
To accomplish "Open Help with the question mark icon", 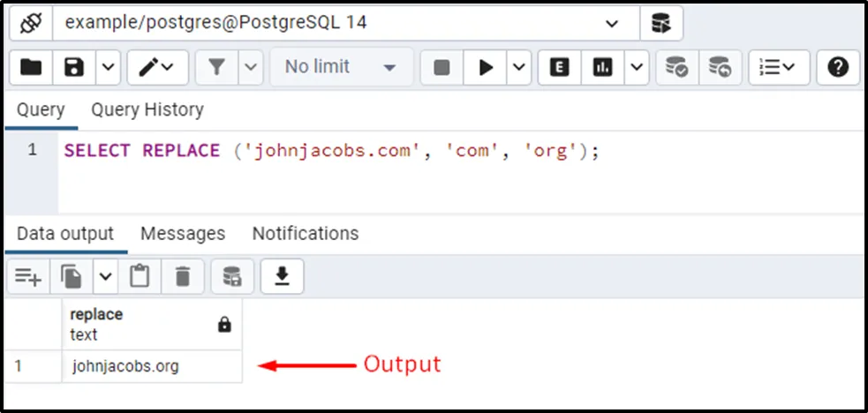I will coord(838,67).
